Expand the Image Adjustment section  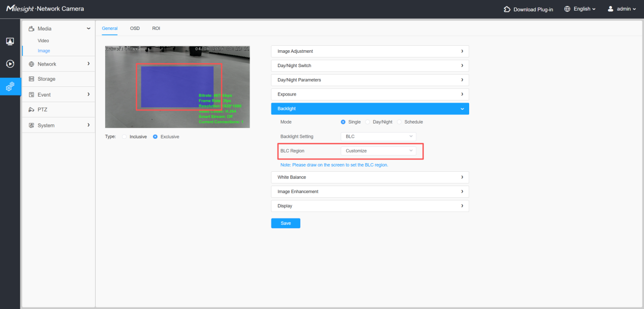[370, 51]
